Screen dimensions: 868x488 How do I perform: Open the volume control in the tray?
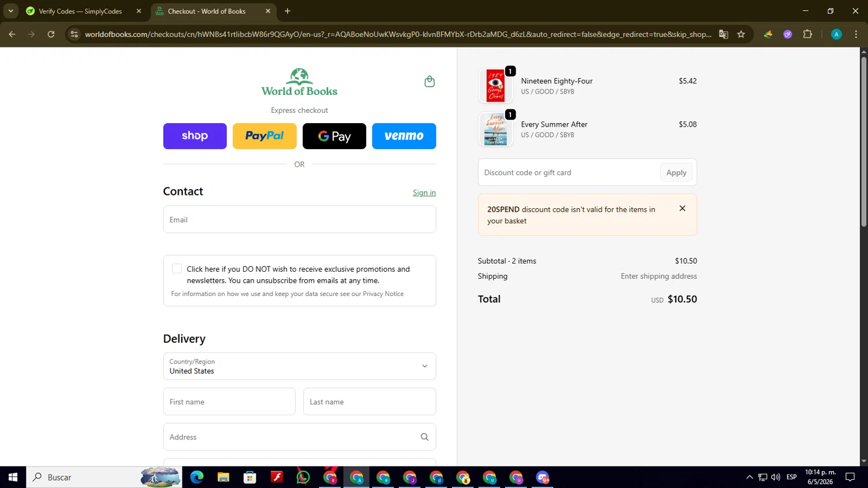pos(775,477)
